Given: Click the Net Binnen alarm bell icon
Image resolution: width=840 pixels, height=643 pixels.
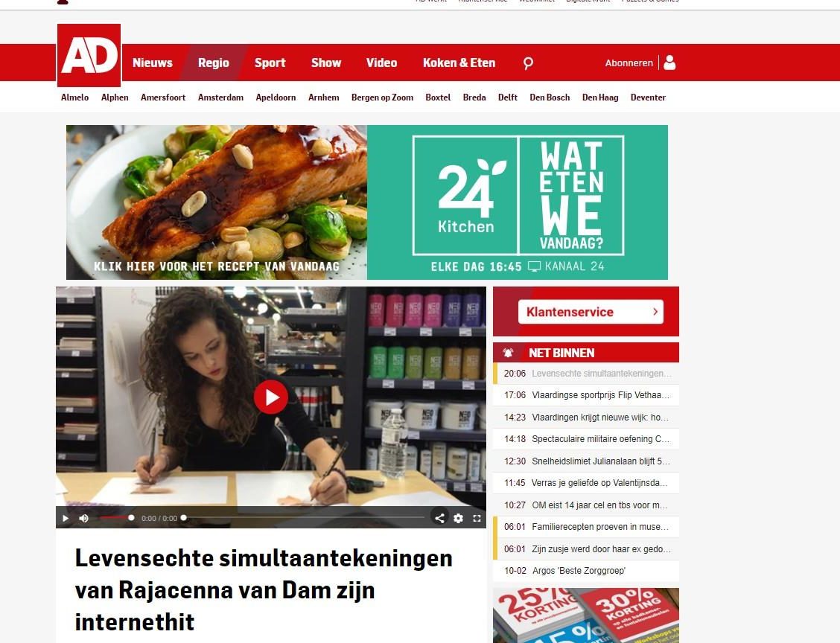Looking at the screenshot, I should click(508, 352).
